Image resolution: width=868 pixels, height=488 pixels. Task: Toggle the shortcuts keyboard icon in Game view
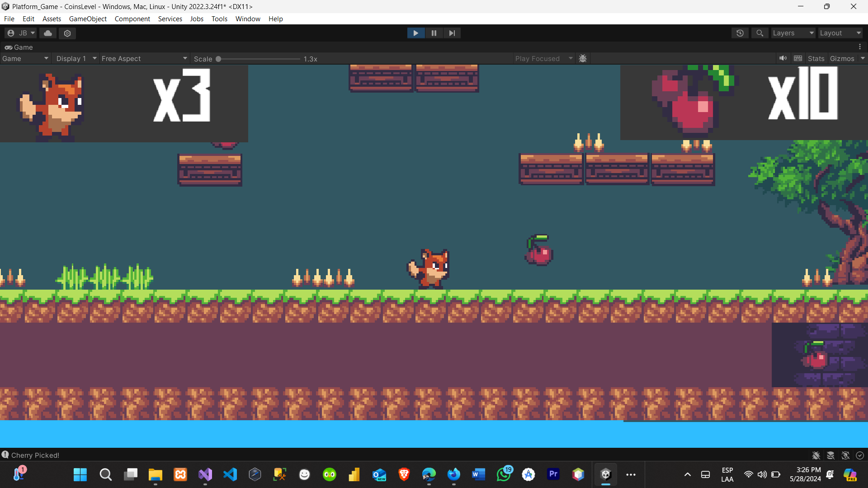tap(798, 58)
